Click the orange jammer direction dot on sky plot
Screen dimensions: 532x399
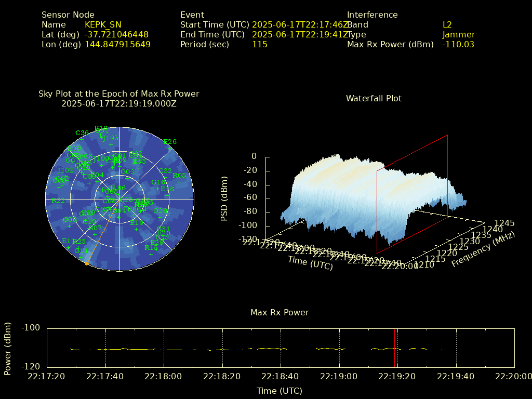[x=86, y=264]
